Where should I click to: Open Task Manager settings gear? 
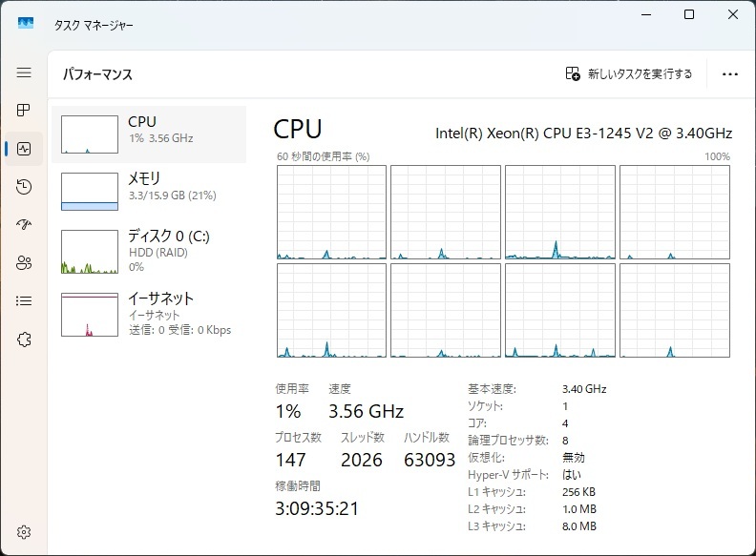pyautogui.click(x=24, y=531)
